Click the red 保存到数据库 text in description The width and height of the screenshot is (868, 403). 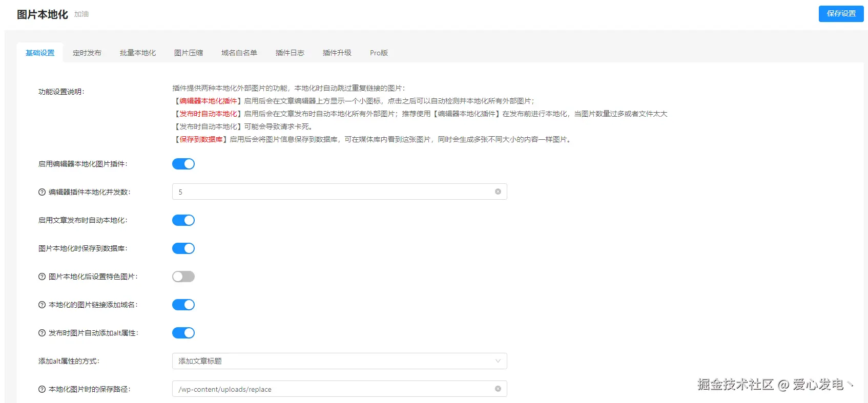[201, 139]
